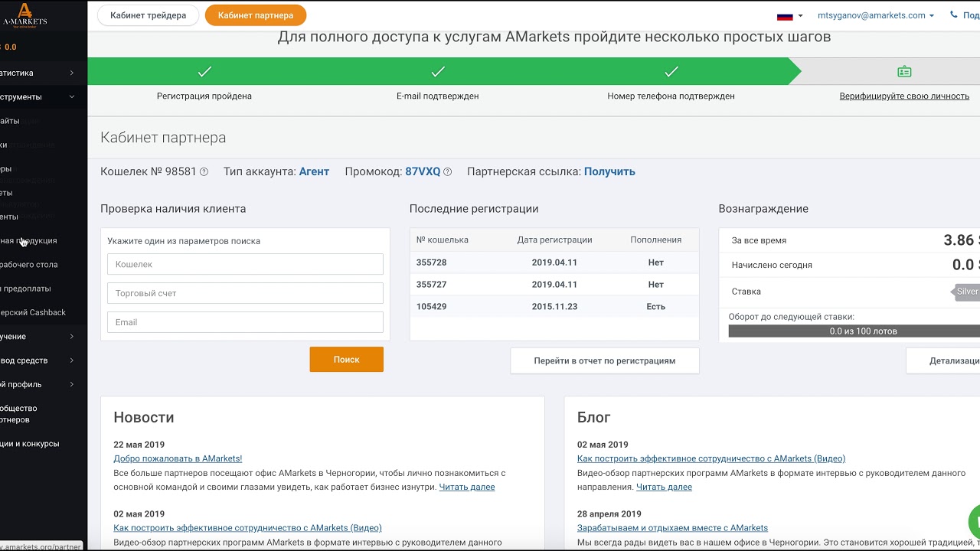Click the Регистрация пройдена checkmark
Viewport: 980px width, 551px height.
point(204,72)
